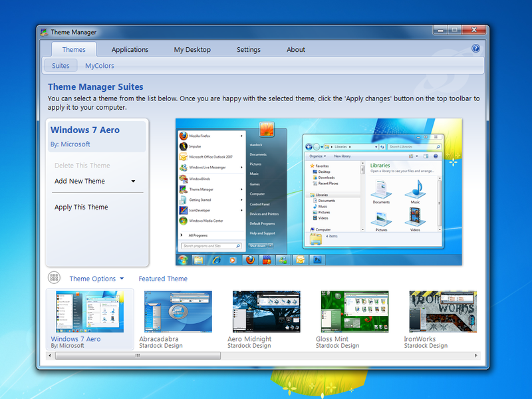532x399 pixels.
Task: Select the Settings tab
Action: click(249, 49)
